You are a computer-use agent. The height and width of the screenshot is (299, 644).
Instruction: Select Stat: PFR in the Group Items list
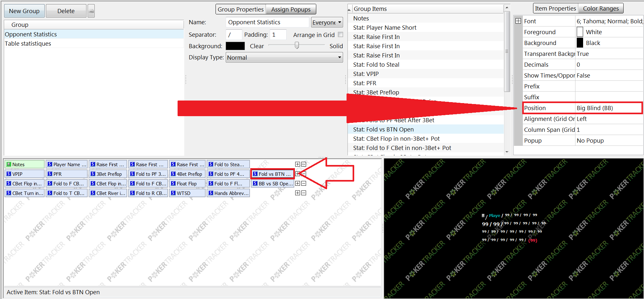pos(426,83)
